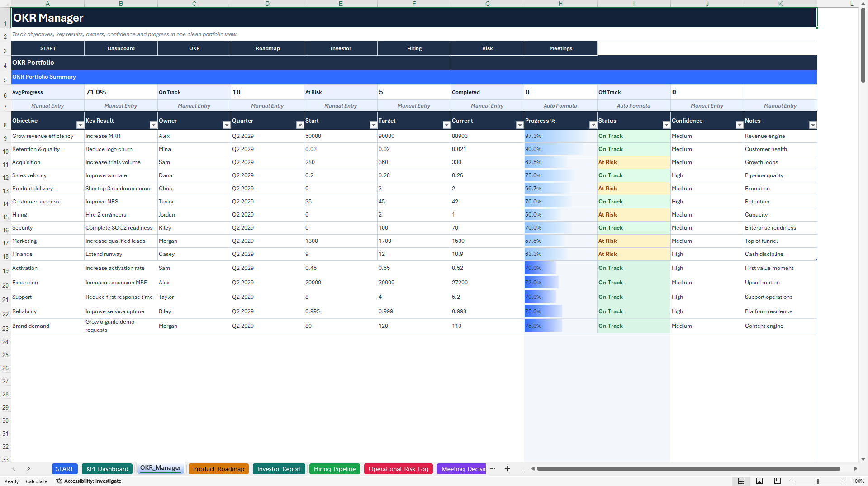Switch to Page Layout view icon
The width and height of the screenshot is (868, 486).
(x=759, y=481)
